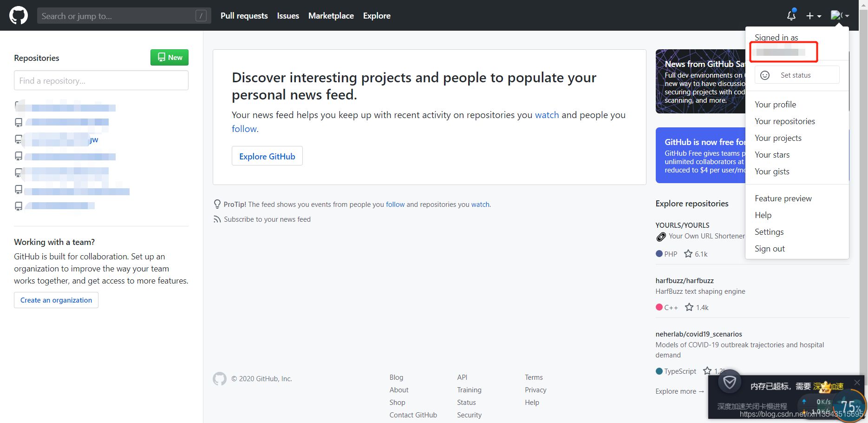The image size is (868, 423).
Task: Click the Explore more arrow link
Action: click(680, 391)
